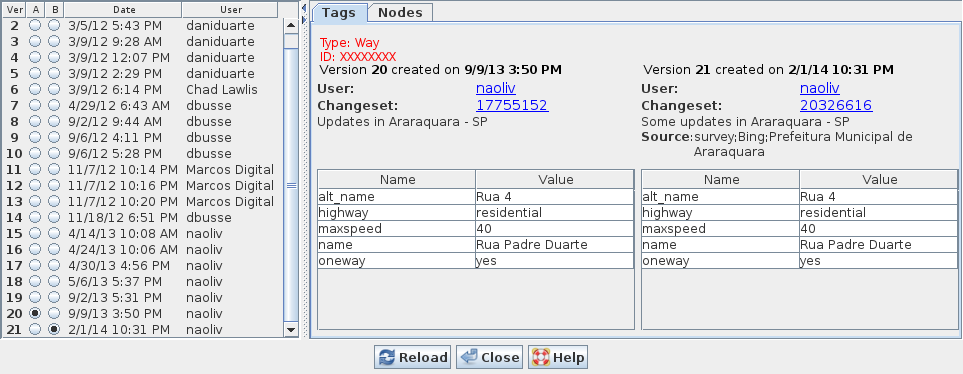Open Help for history browser

click(x=558, y=357)
